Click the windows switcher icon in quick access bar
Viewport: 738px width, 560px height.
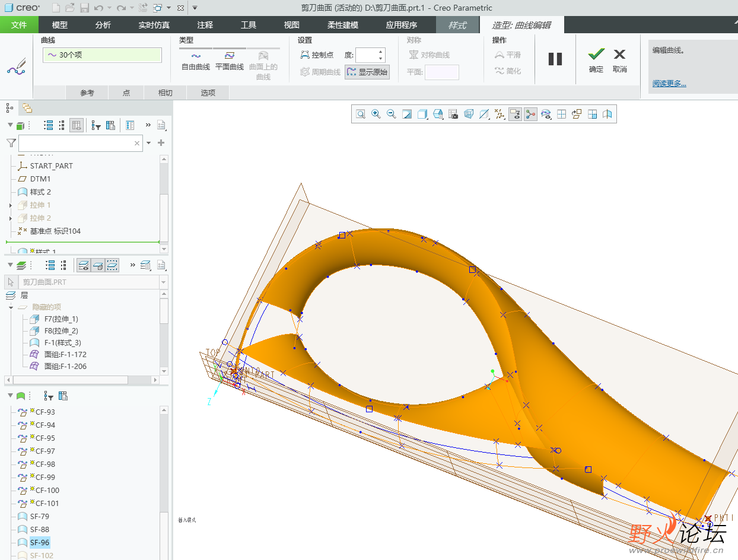158,8
